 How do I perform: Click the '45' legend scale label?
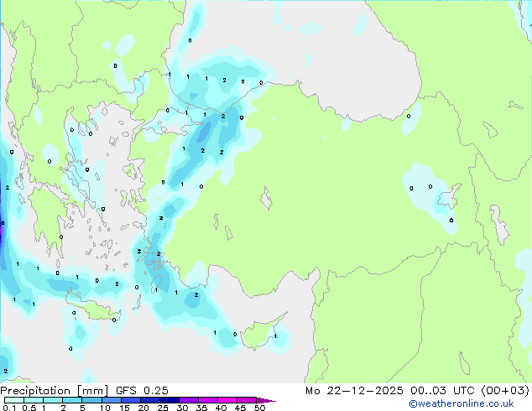coord(240,408)
